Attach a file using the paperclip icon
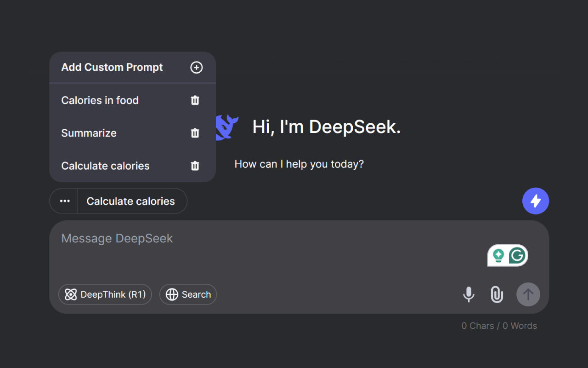The width and height of the screenshot is (588, 368). [497, 294]
